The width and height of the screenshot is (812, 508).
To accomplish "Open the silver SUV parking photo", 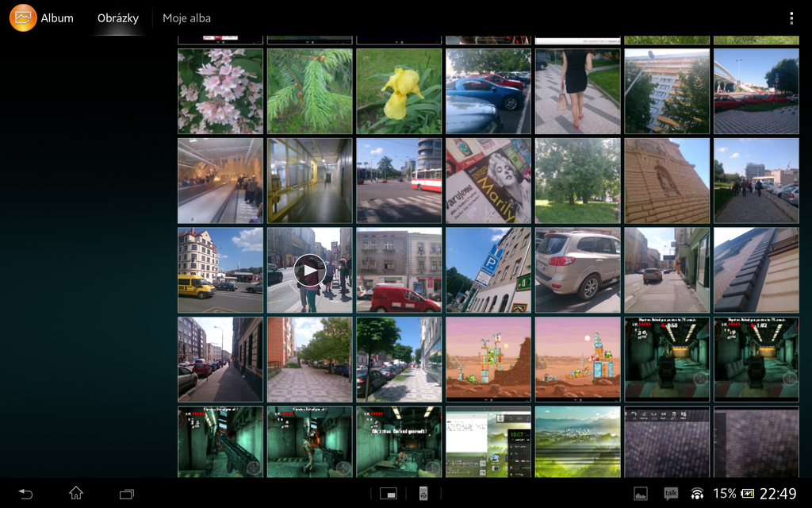I will click(576, 270).
